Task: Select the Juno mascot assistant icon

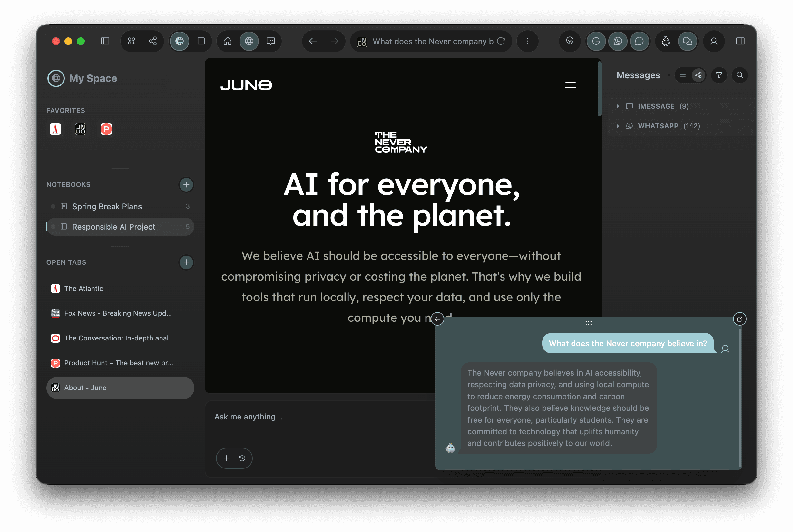Action: tap(665, 41)
